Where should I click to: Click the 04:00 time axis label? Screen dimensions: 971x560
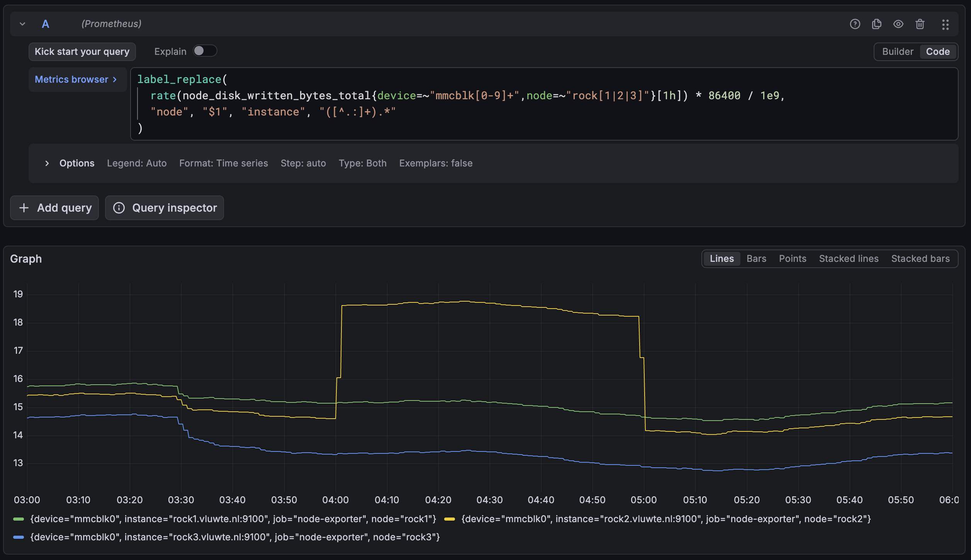335,500
